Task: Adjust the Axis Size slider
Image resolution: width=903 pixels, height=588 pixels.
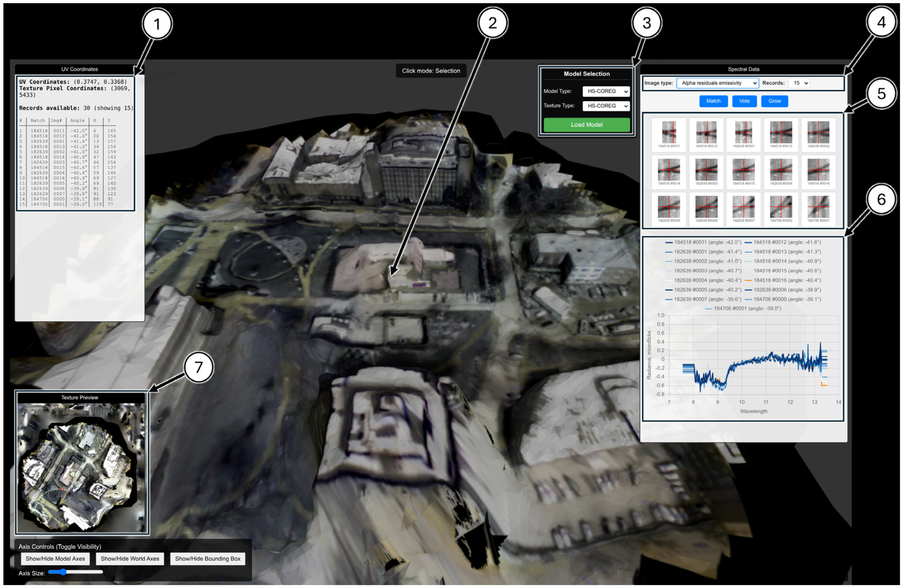Action: 75,572
